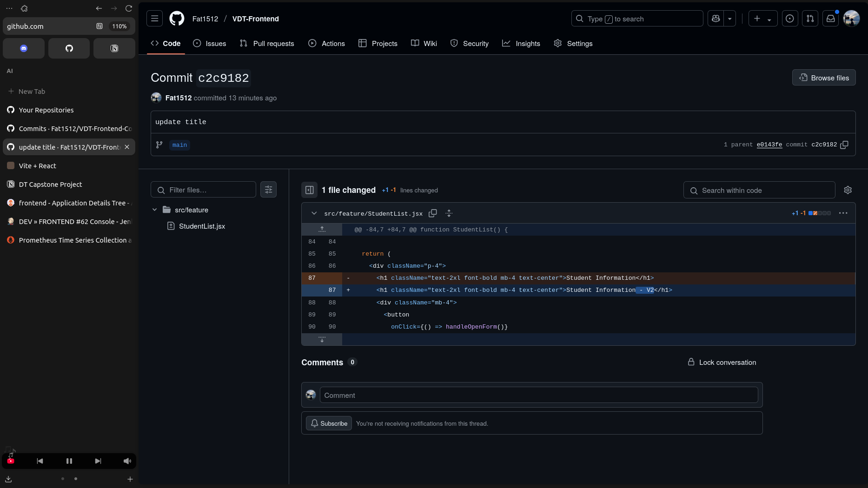
Task: Open the pinned GitHub tab
Action: pos(69,48)
